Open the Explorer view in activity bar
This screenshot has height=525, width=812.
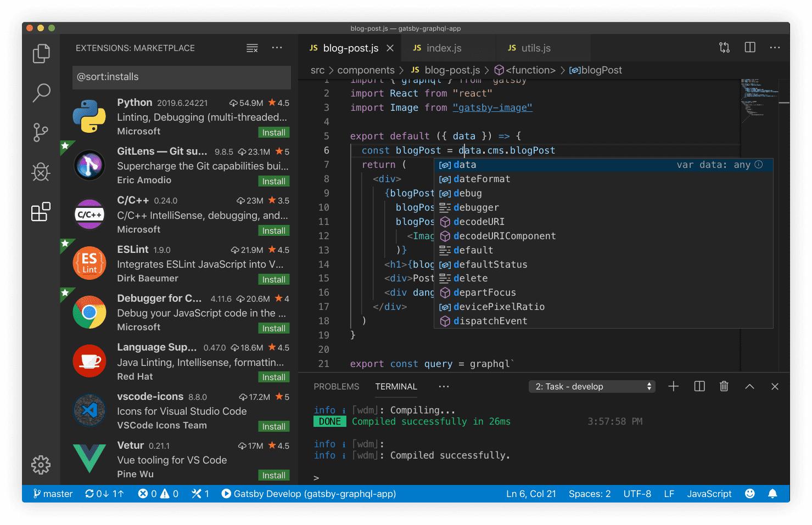click(41, 54)
